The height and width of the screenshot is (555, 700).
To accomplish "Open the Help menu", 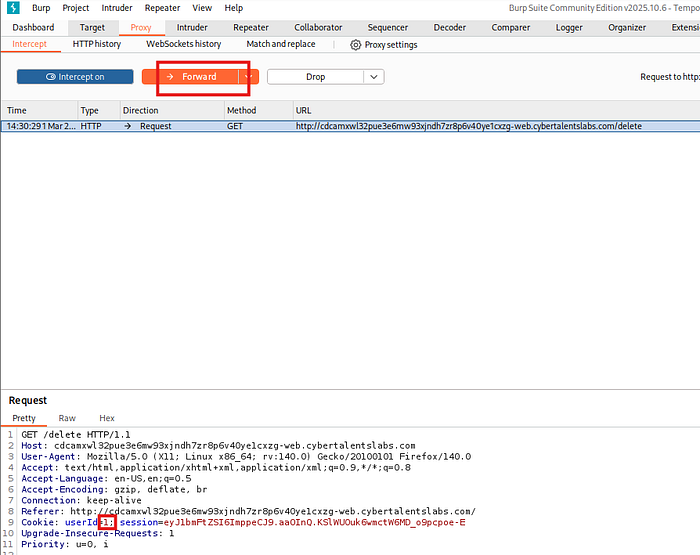I will tap(233, 8).
